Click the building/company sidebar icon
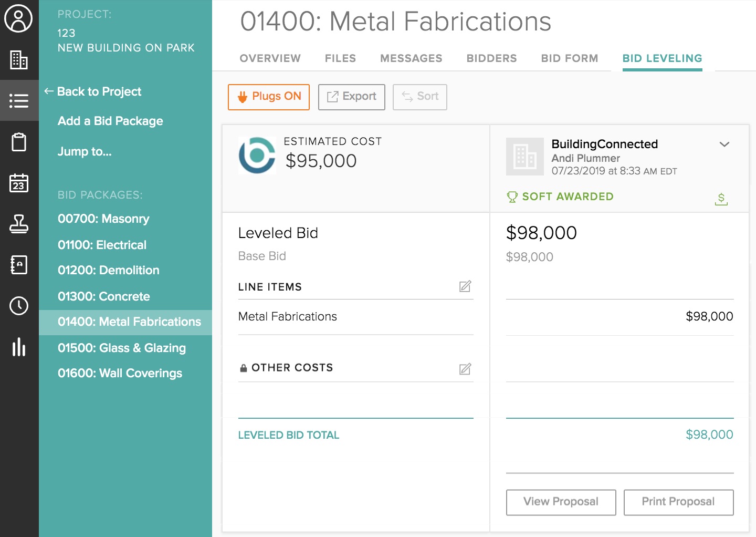756x537 pixels. click(19, 60)
